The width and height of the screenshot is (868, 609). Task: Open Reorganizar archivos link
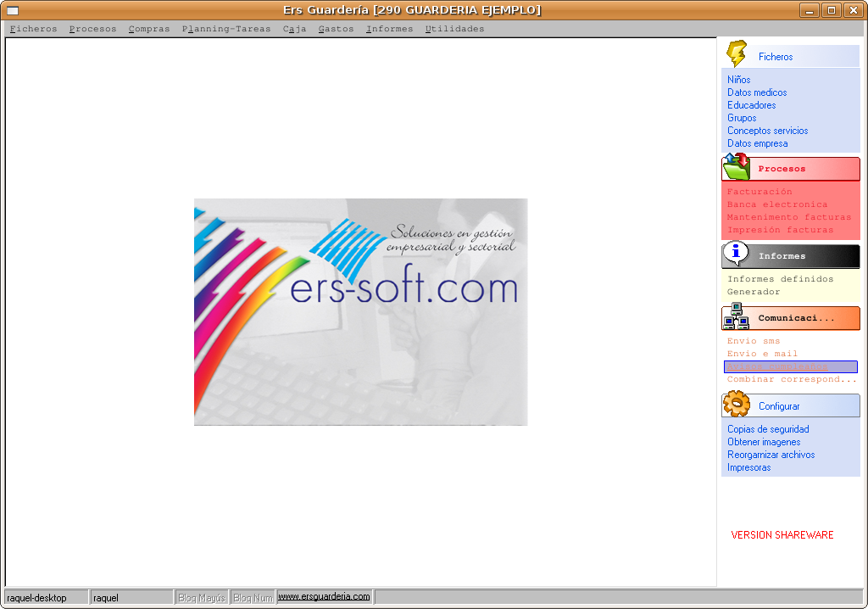pos(771,455)
